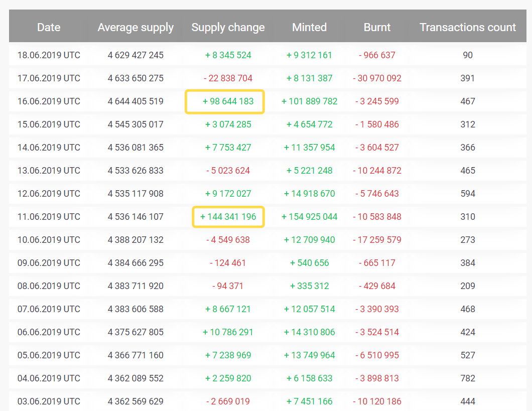Click transactions count 527
This screenshot has height=411, width=532.
tap(468, 355)
